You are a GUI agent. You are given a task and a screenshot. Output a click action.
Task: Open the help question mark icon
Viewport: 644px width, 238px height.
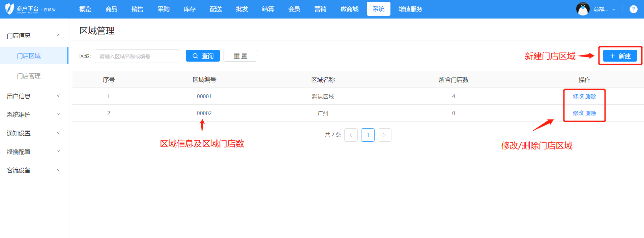(633, 9)
